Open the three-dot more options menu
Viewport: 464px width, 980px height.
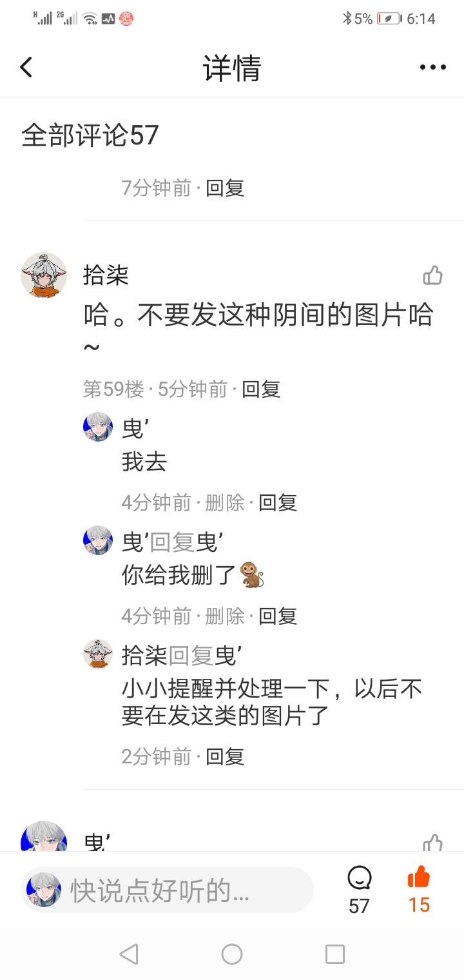pyautogui.click(x=432, y=67)
